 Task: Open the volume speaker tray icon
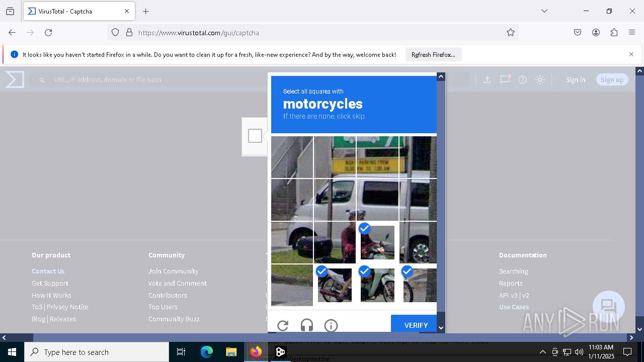[x=579, y=352]
